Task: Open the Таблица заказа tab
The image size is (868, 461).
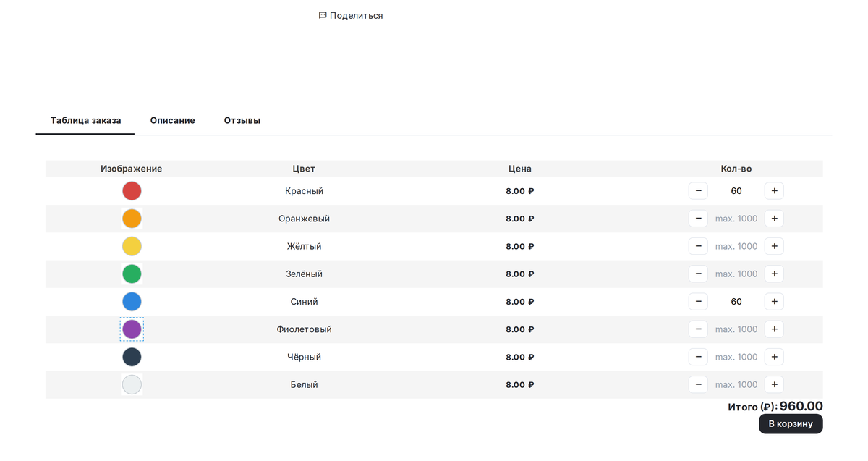Action: 85,120
